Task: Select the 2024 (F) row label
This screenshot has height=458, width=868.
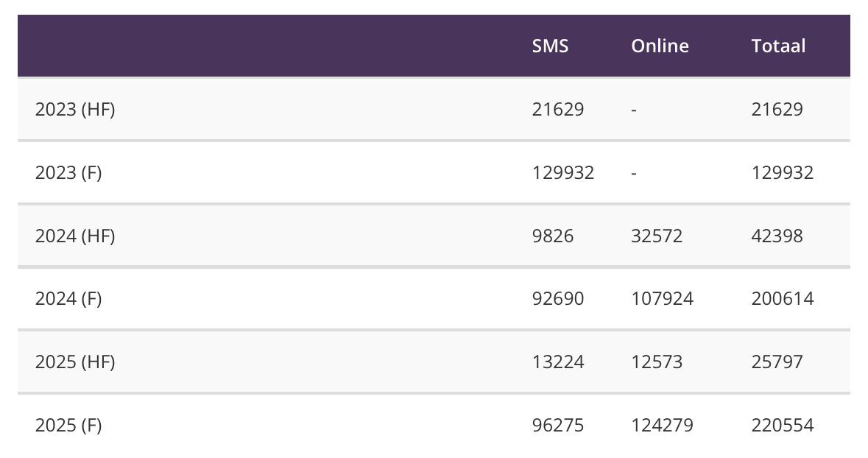Action: coord(68,298)
